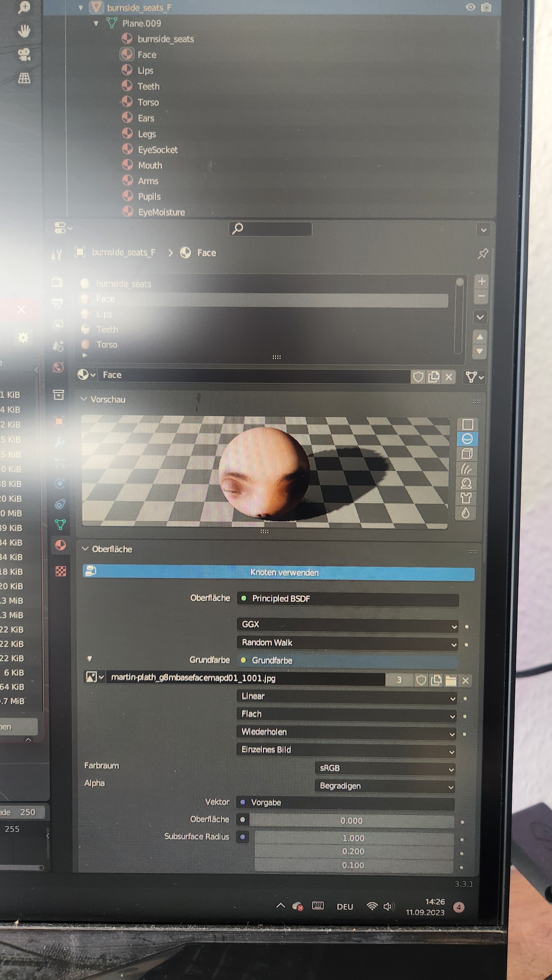Open the Material properties tab icon
Screen dimensions: 552x980
(x=60, y=546)
